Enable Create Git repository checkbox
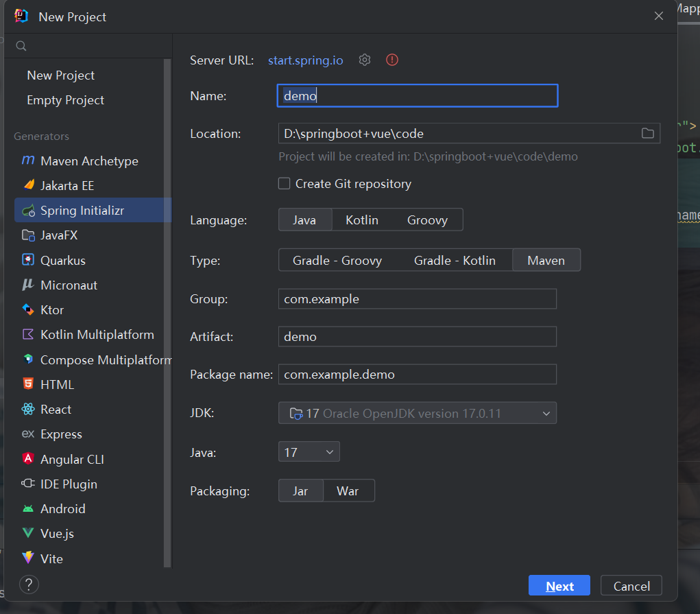 [285, 184]
